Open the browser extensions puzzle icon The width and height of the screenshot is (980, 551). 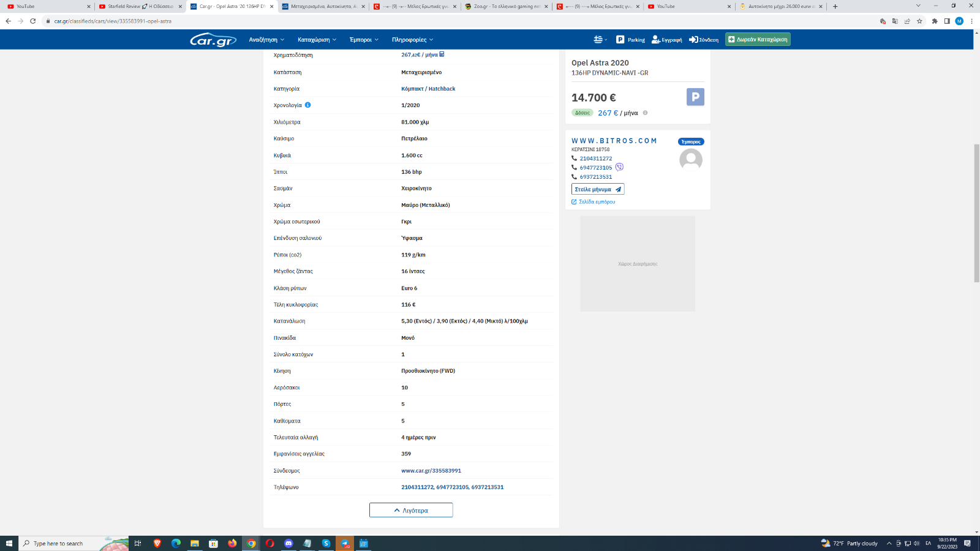935,21
